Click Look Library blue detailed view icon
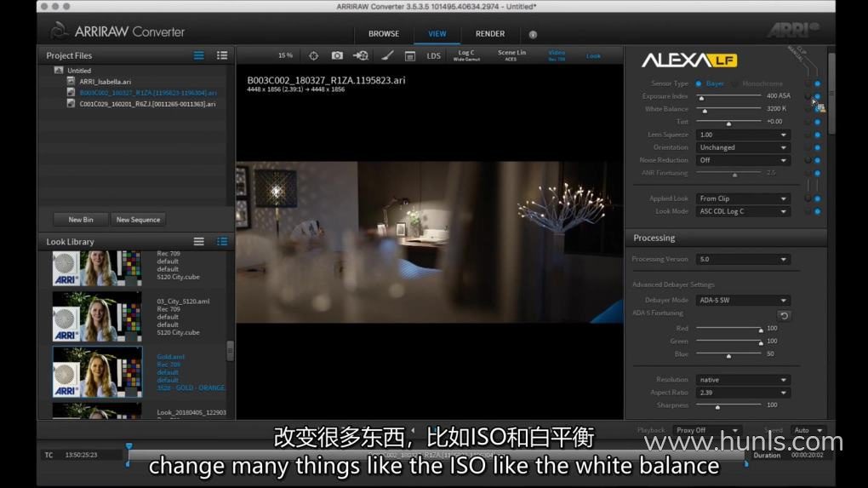Screen dimensions: 868x488 point(222,242)
